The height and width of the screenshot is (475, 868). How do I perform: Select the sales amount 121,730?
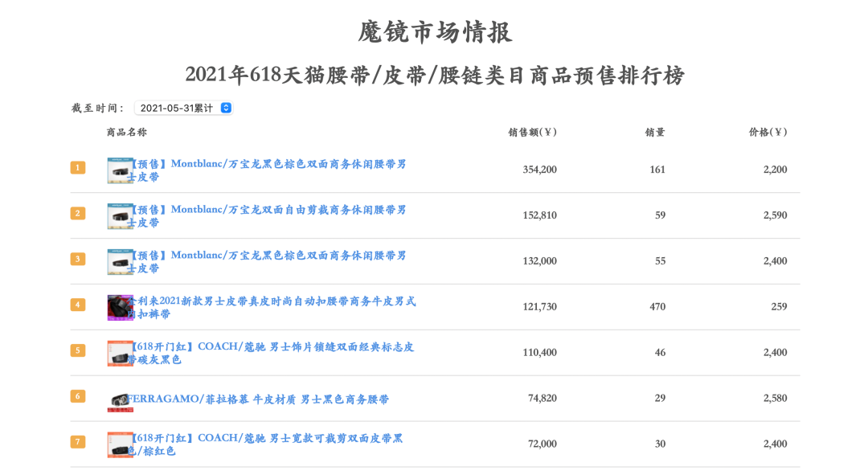[540, 307]
